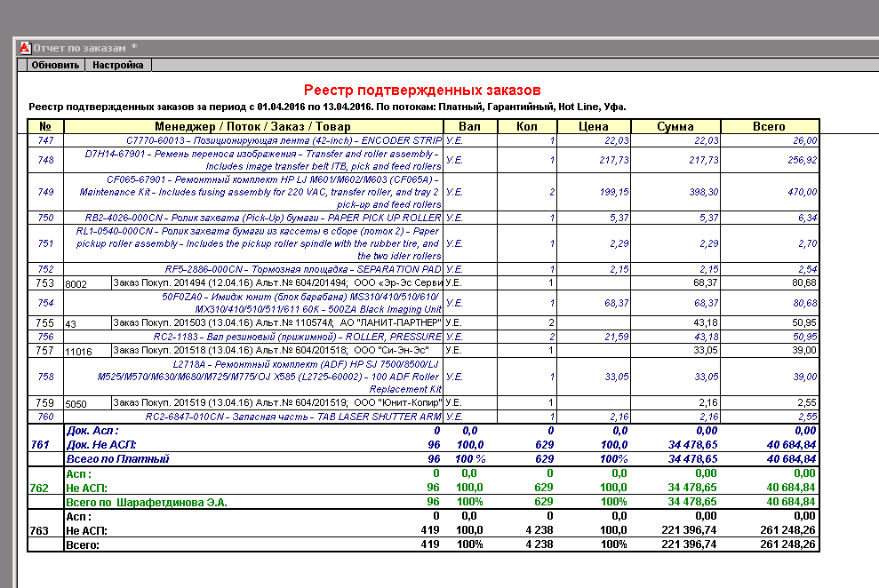This screenshot has height=588, width=879.
Task: Select the SEPARATION PAD item in row 752
Action: (302, 269)
